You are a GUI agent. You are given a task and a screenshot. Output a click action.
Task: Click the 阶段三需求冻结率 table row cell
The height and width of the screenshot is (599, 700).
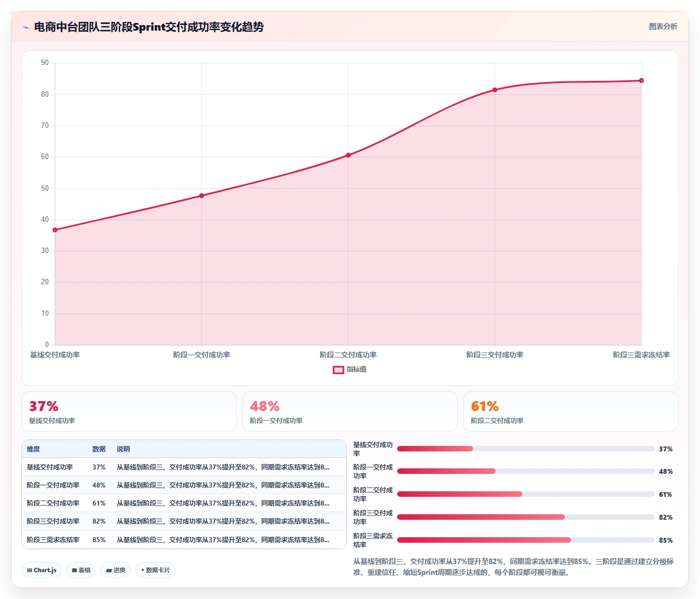(x=53, y=540)
